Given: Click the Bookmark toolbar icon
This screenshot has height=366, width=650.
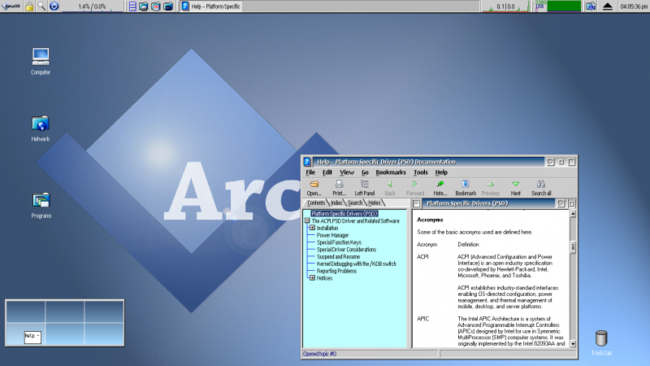Looking at the screenshot, I should [x=465, y=184].
